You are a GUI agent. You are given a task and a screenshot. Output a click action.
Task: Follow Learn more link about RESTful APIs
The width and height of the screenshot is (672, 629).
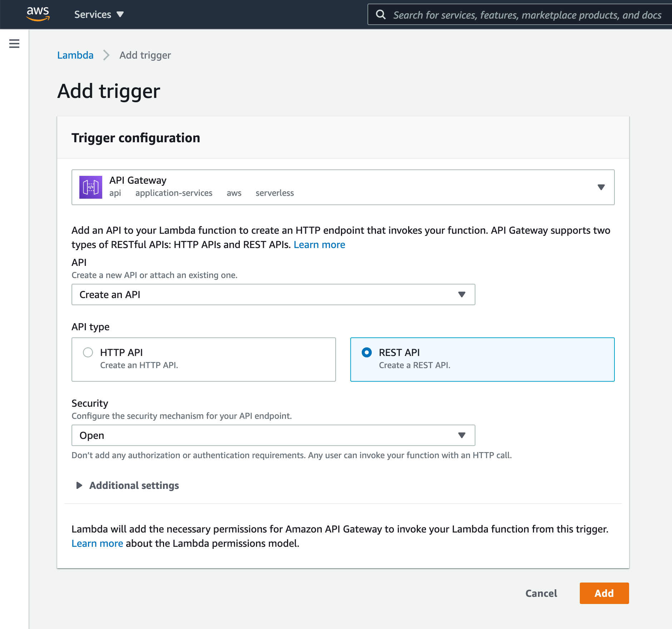[x=320, y=244]
